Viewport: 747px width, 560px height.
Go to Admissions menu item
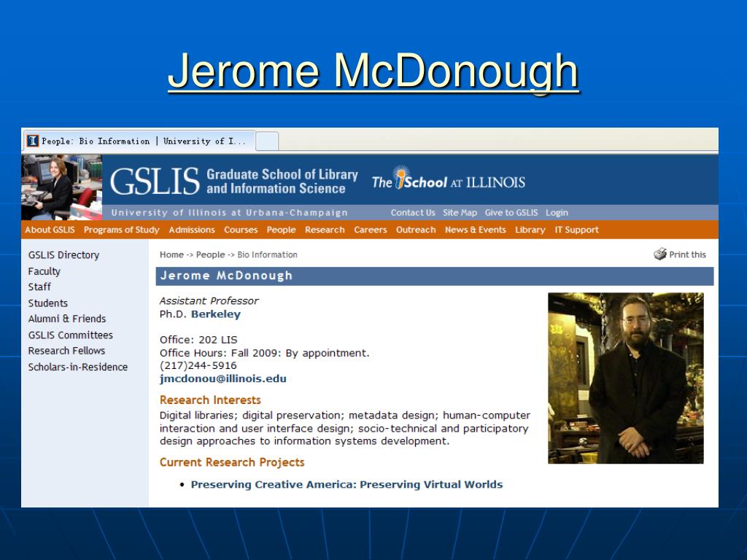pos(192,230)
